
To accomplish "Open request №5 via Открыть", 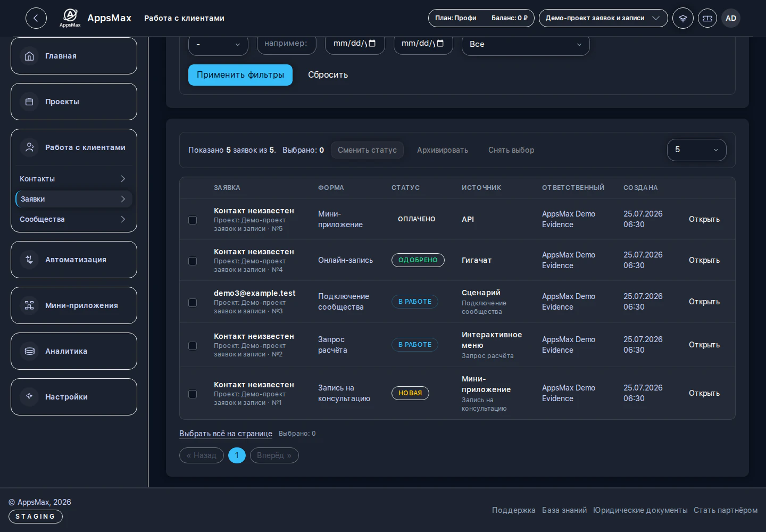I will pos(704,219).
